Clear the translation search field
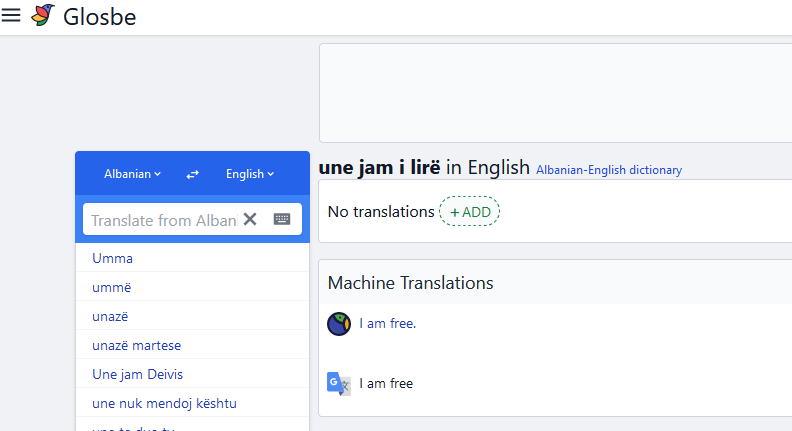Viewport: 792px width, 431px height. coord(250,219)
